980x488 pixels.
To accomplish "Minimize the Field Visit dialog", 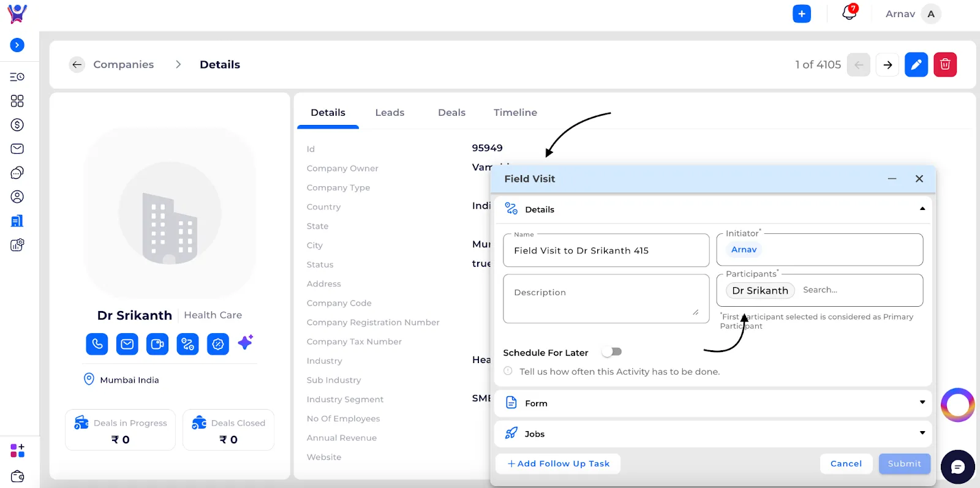I will click(x=892, y=178).
